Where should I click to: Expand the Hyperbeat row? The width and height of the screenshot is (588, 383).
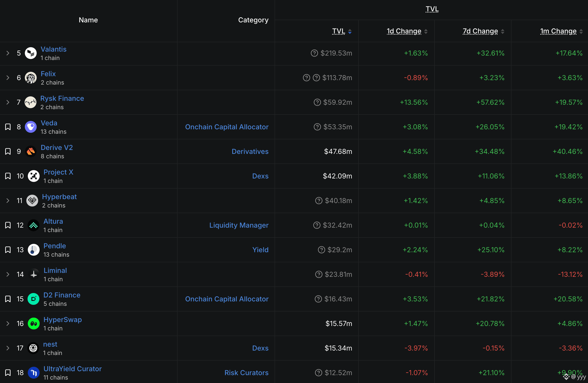coord(8,201)
